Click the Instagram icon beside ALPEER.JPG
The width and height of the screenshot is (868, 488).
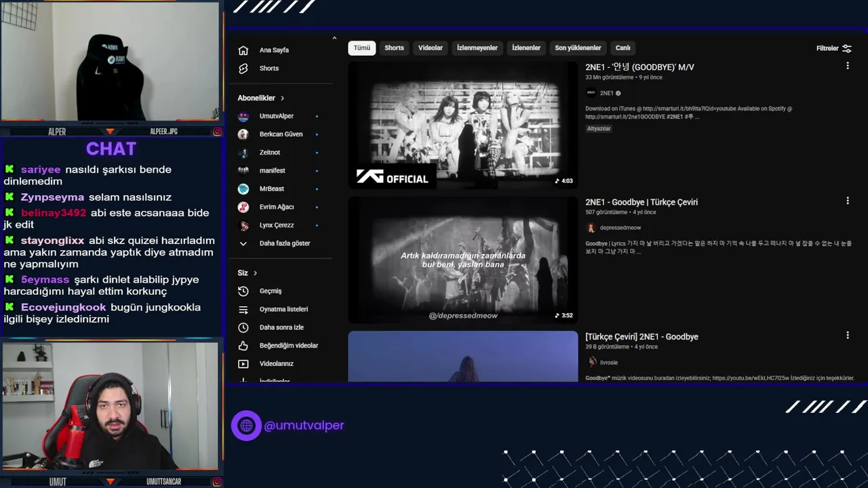pos(218,131)
